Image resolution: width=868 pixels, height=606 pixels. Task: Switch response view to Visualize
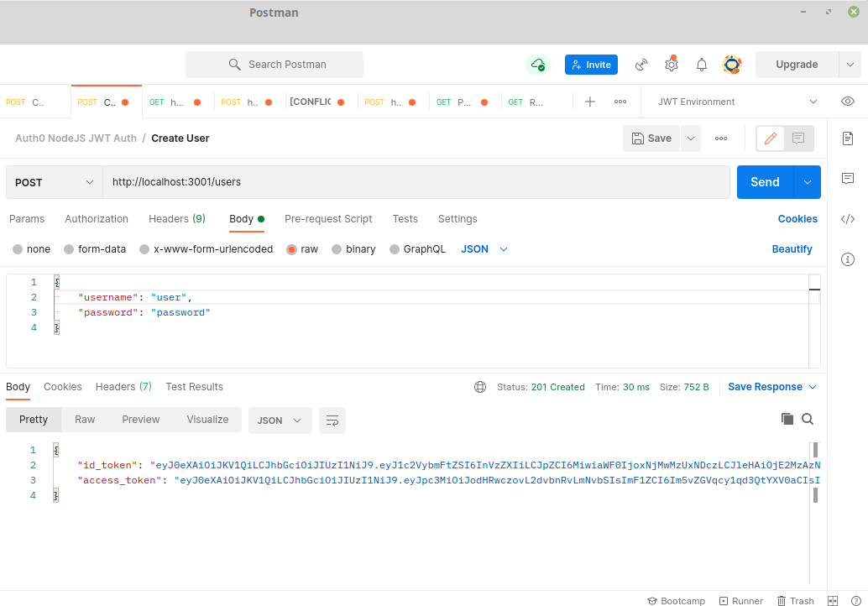tap(207, 420)
